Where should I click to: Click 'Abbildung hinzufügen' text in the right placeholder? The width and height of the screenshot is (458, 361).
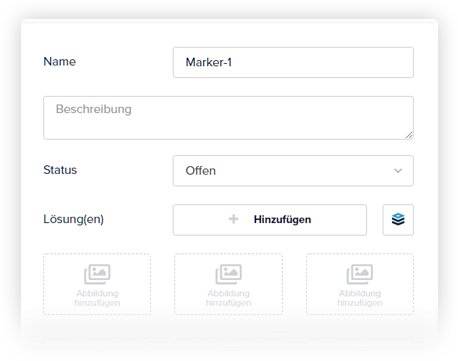click(360, 298)
